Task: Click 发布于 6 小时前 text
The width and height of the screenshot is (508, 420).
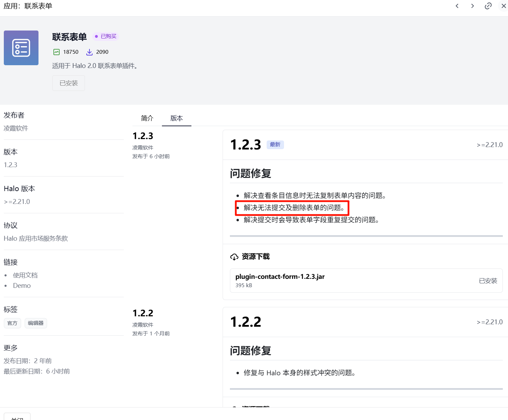Action: click(151, 156)
